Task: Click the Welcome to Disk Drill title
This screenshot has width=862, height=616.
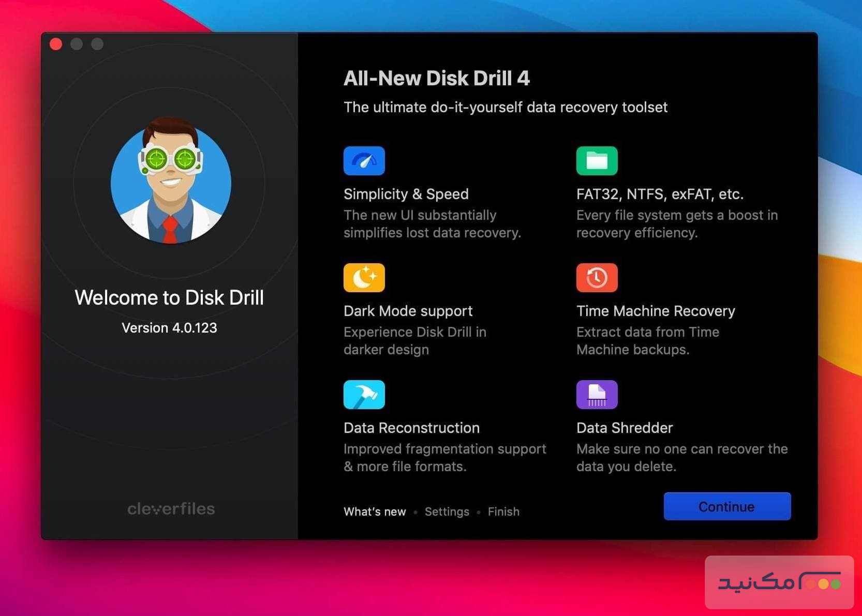Action: [x=169, y=298]
